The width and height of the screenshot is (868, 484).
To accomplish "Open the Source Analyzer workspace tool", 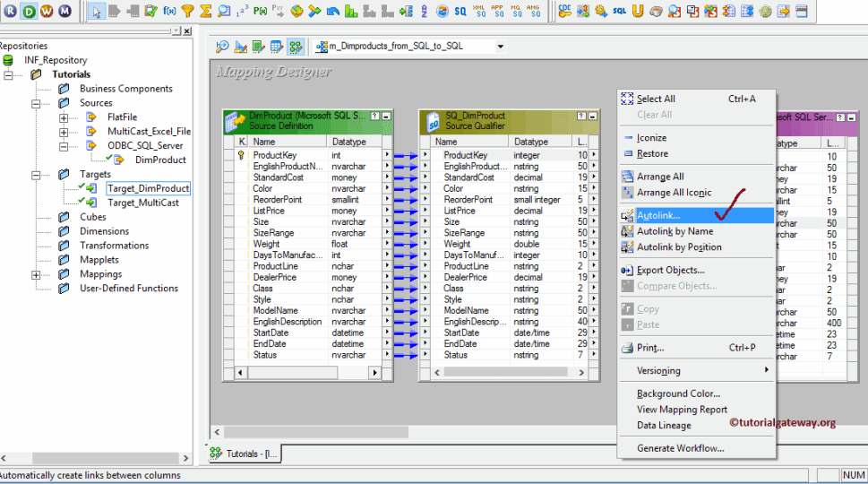I will tap(222, 47).
